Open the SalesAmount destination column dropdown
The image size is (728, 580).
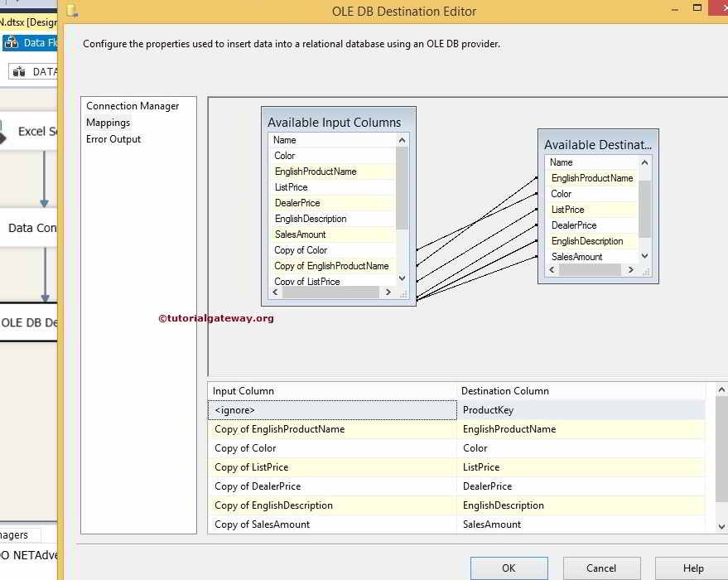[x=580, y=524]
